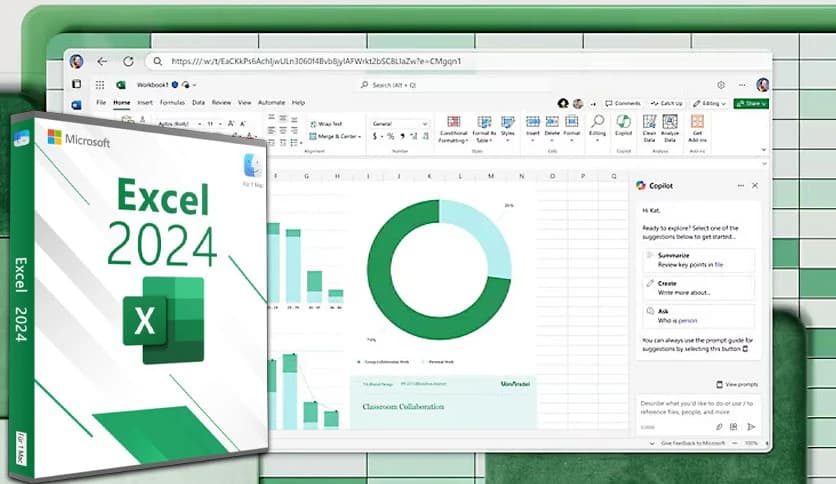The image size is (836, 484).
Task: Send the Copilot prompt with arrow icon
Action: (x=751, y=426)
